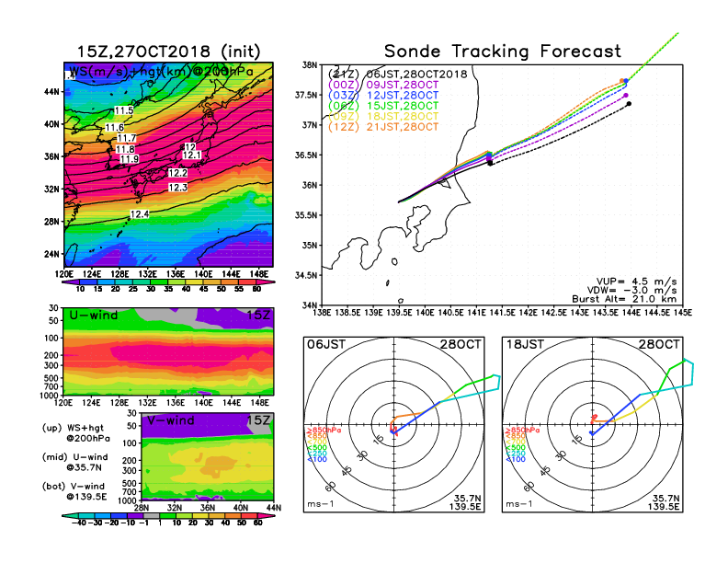Click '28OCT' in the 18JST hodograph
728x563 pixels.
(659, 344)
